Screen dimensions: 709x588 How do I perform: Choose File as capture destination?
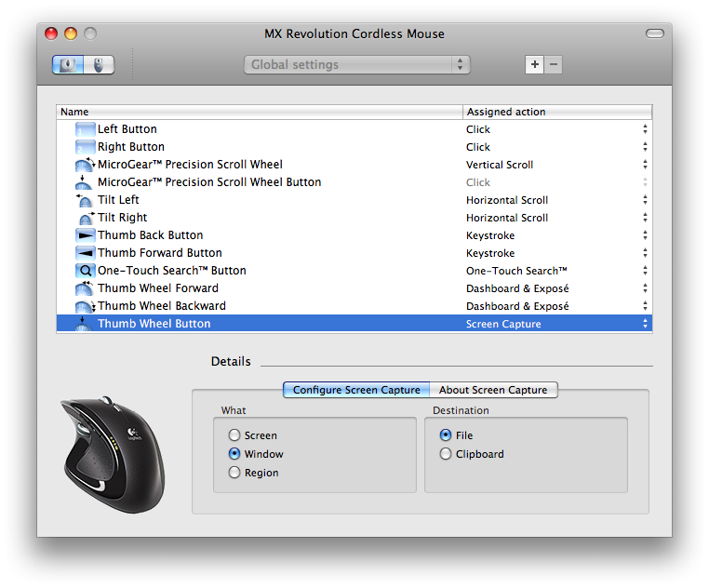coord(446,435)
